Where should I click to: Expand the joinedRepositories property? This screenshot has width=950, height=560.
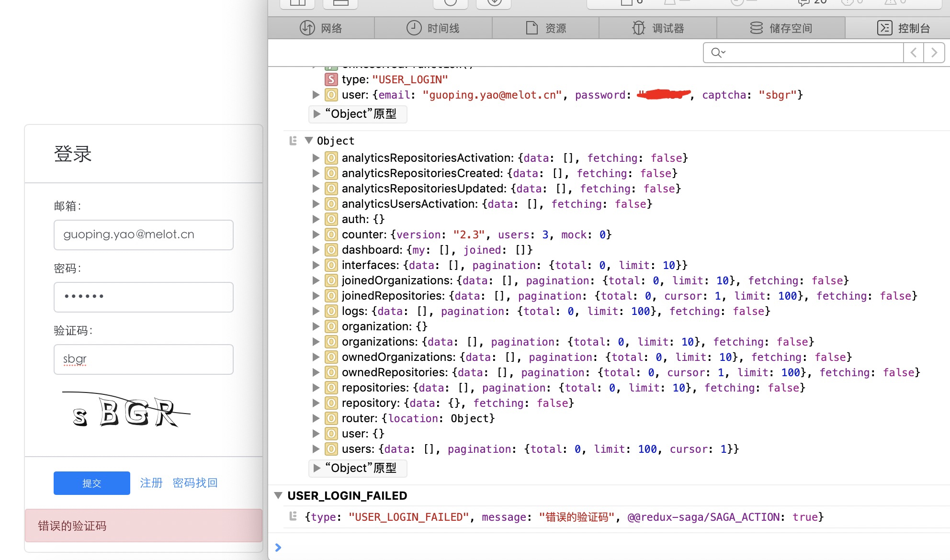point(316,296)
